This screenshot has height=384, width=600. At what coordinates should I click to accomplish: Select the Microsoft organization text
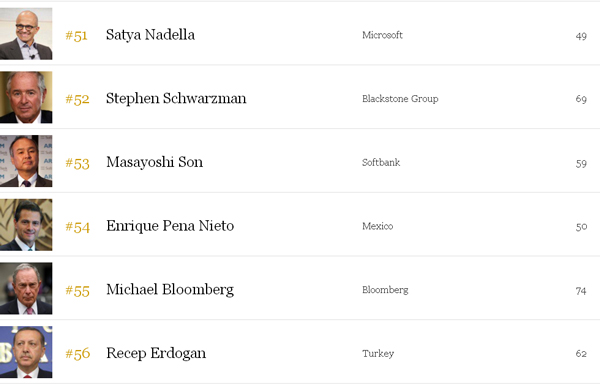pos(382,35)
